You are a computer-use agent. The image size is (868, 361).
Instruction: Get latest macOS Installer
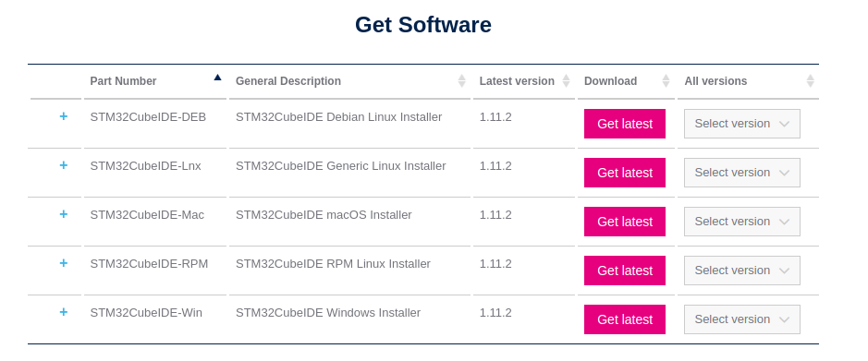[x=625, y=222]
